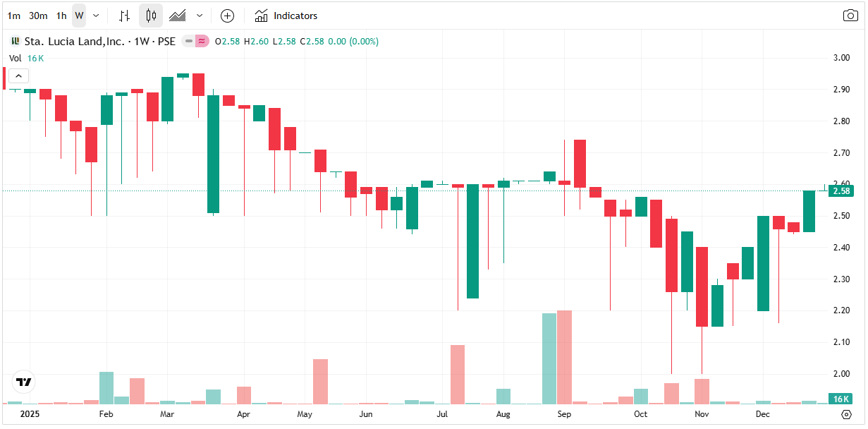Viewport: 868px width, 429px height.
Task: Click the compare or add symbol plus icon
Action: tap(227, 16)
